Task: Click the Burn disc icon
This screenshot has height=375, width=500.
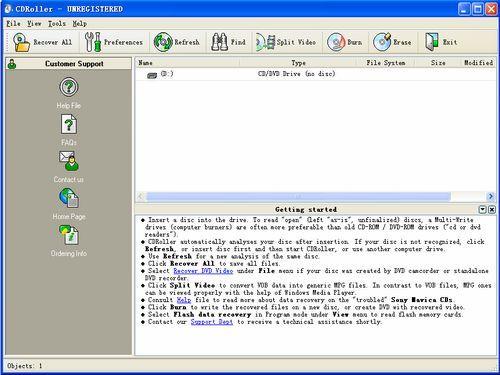Action: 336,42
